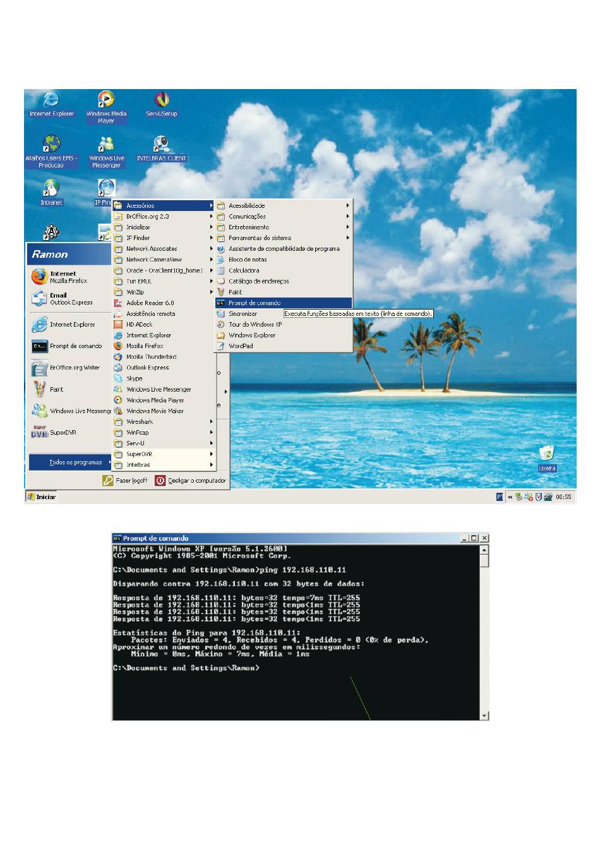Click the 'ping 192.168.110.11' command text
This screenshot has width=600, height=868.
click(303, 570)
